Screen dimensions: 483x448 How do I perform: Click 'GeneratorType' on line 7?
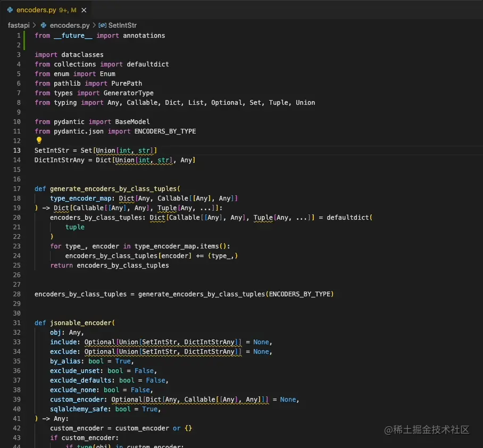128,93
